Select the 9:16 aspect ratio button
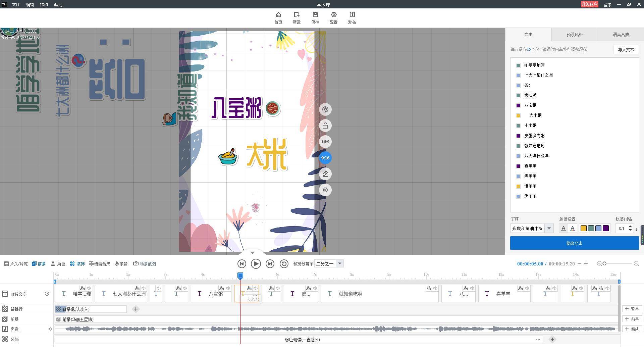This screenshot has width=644, height=347. (325, 158)
